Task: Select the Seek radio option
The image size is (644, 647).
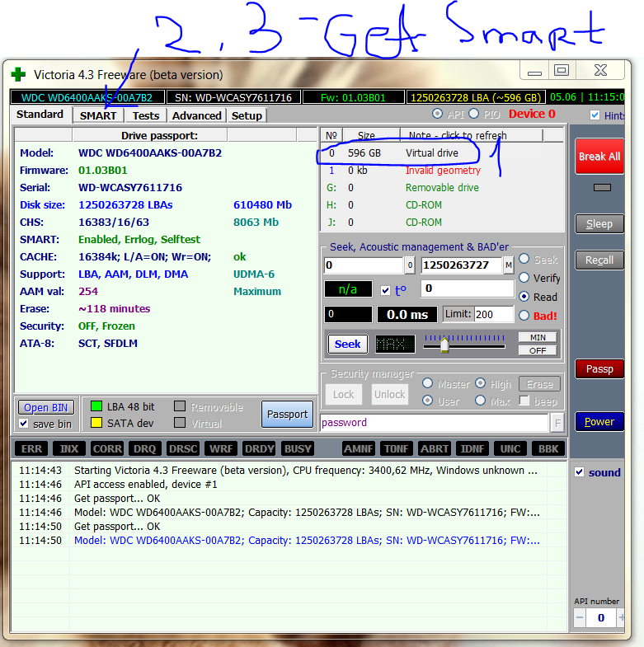Action: click(x=524, y=259)
